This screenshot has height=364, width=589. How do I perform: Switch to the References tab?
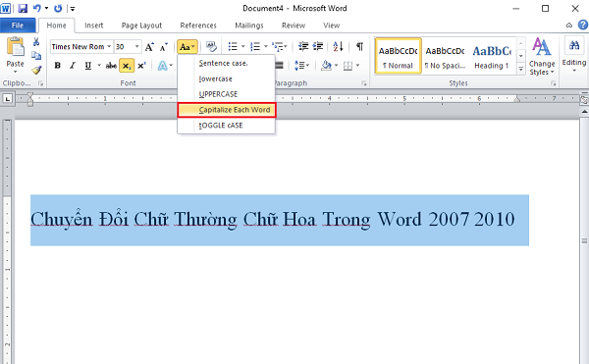click(198, 26)
